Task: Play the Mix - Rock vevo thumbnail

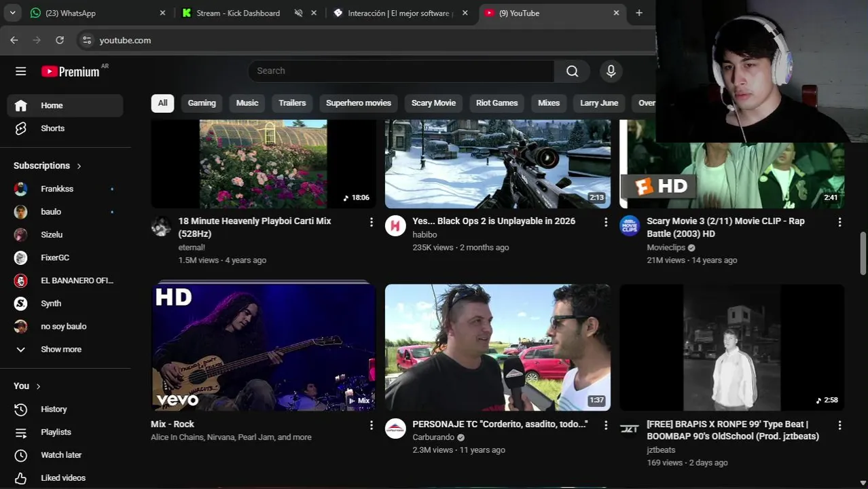Action: coord(263,347)
